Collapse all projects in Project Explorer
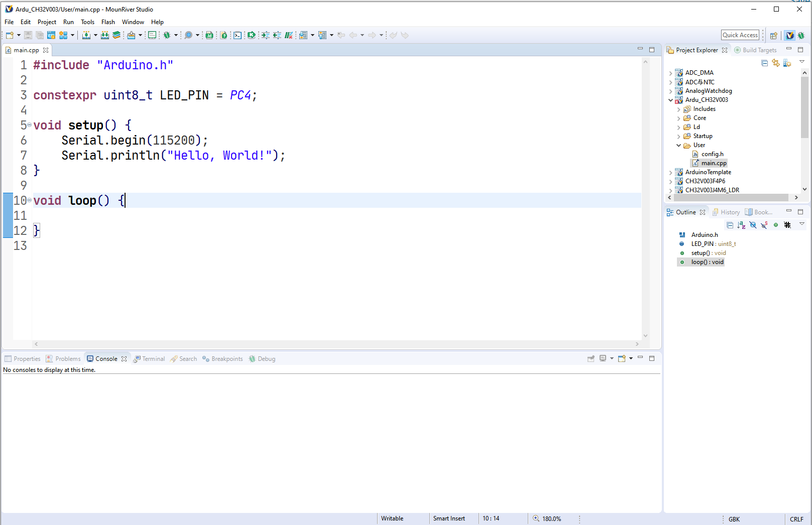The image size is (812, 525). point(764,63)
